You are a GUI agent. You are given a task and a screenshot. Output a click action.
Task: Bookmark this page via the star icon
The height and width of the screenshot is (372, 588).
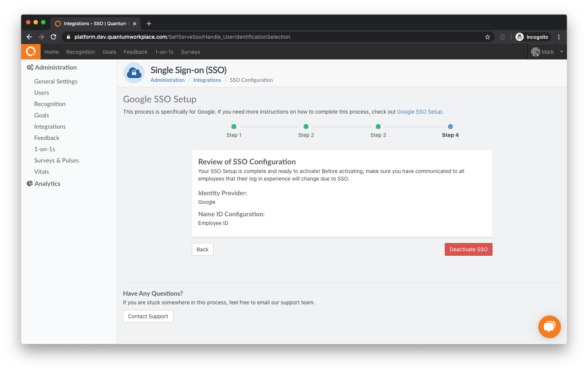click(x=488, y=37)
